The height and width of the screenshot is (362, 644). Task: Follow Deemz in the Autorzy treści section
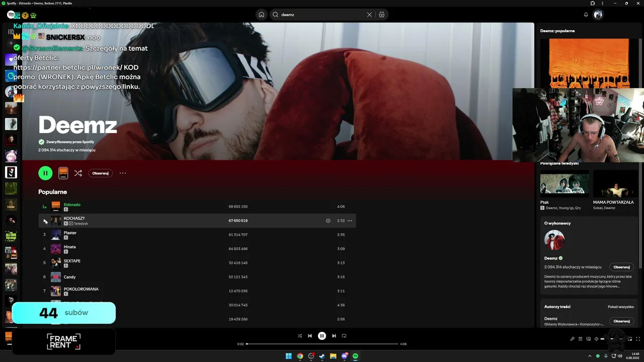click(621, 321)
